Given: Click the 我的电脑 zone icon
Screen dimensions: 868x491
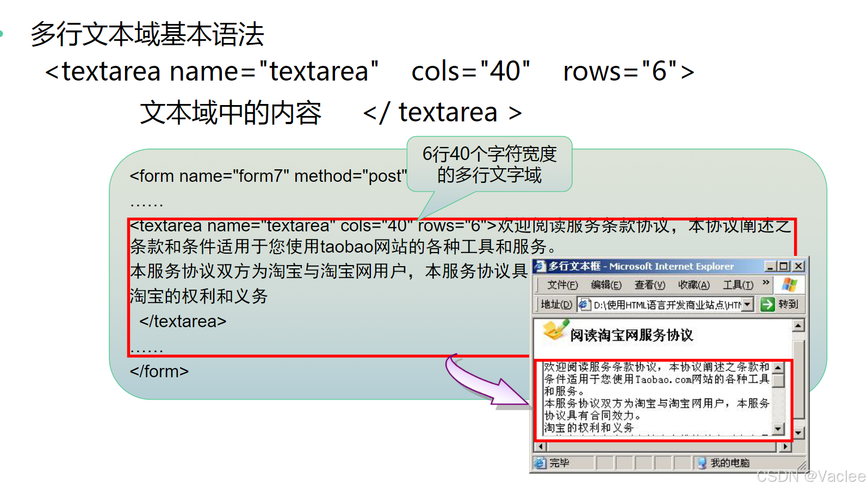Looking at the screenshot, I should pos(702,463).
